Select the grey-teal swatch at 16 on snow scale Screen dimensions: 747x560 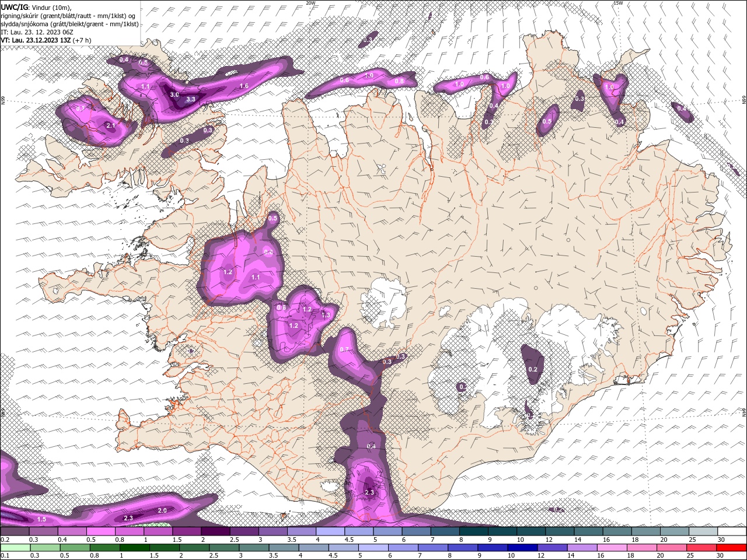point(617,531)
